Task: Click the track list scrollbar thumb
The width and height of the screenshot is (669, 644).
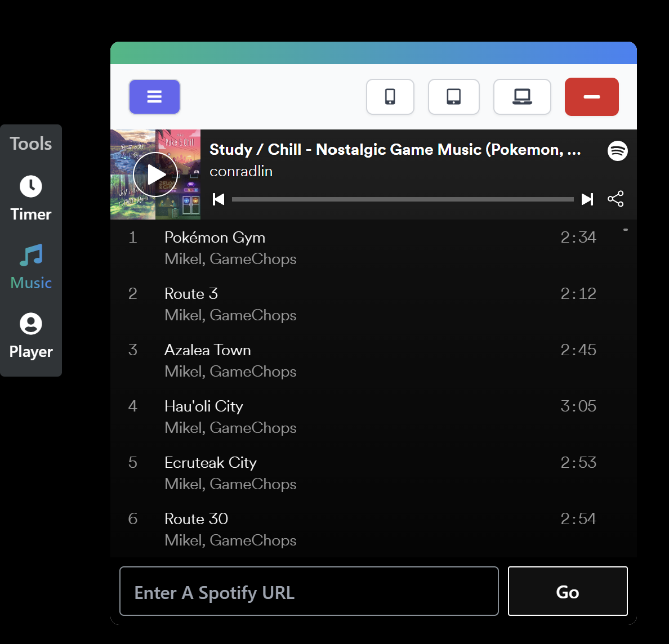Action: coord(626,230)
